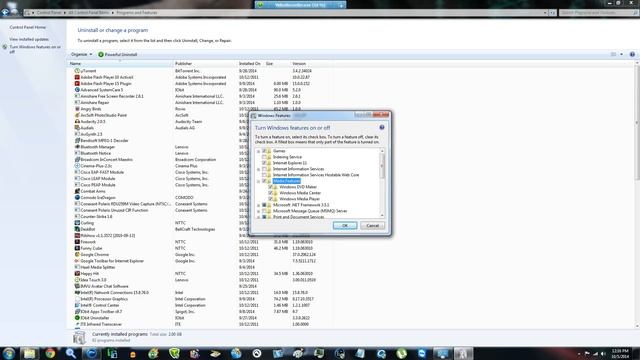Sort programs by the Size column header

[x=277, y=64]
